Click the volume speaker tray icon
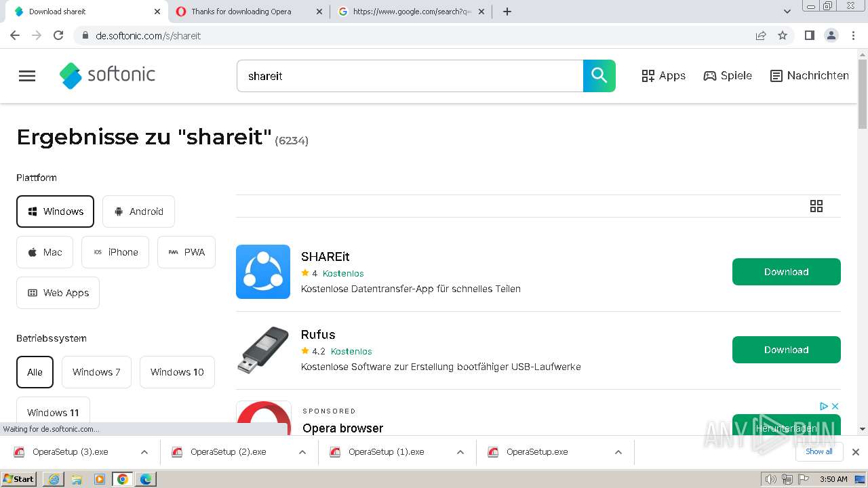The height and width of the screenshot is (488, 868). 770,479
